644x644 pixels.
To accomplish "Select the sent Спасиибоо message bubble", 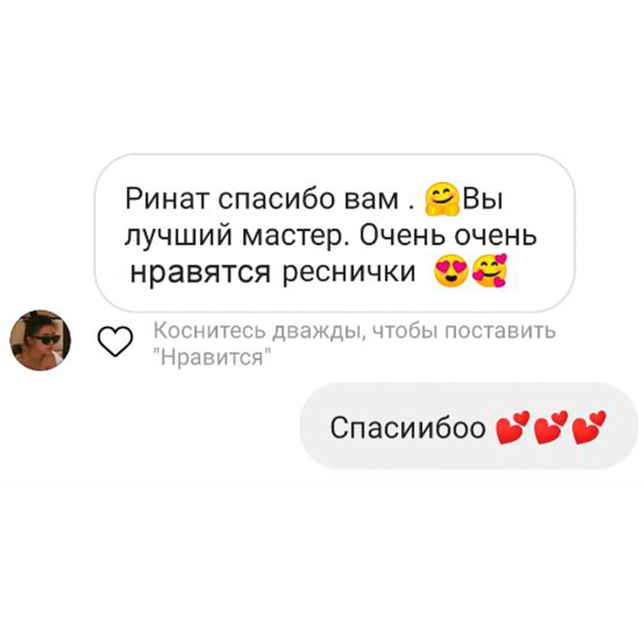I will coord(469,426).
